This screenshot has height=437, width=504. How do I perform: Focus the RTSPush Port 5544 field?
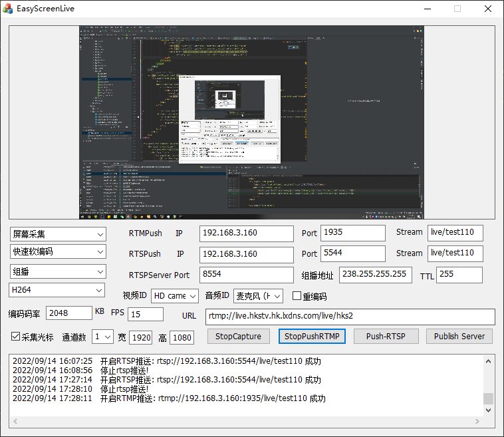(x=353, y=253)
